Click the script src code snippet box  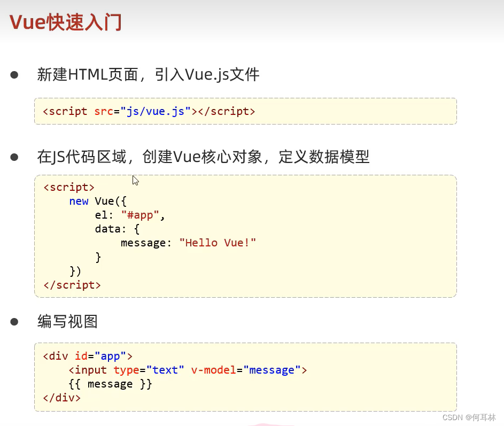(x=245, y=111)
